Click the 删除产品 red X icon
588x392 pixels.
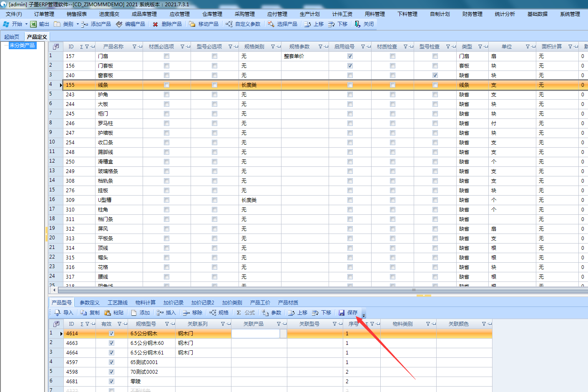pos(156,24)
